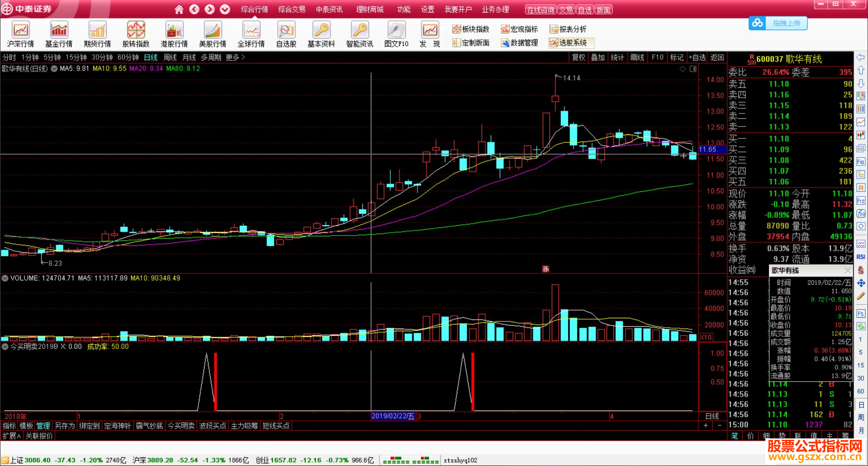Viewport: 868px width, 466px height.
Task: Open the 板块指数 menu
Action: [471, 29]
